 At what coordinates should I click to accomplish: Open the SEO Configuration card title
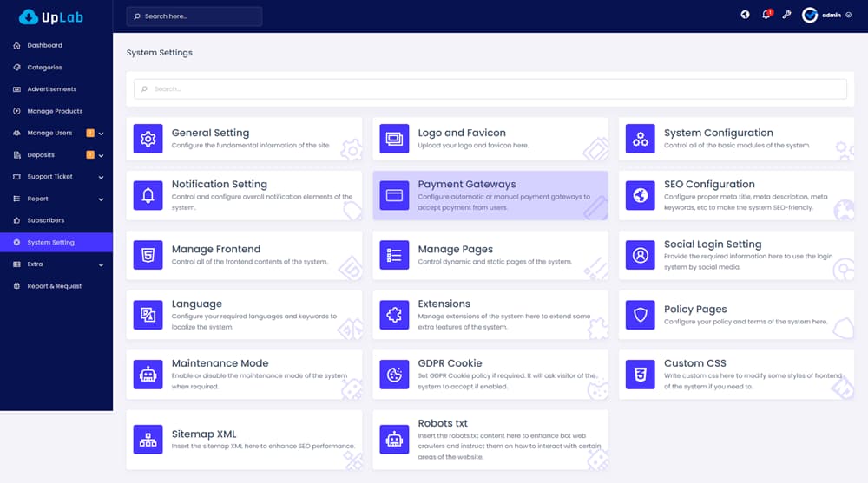pos(709,184)
